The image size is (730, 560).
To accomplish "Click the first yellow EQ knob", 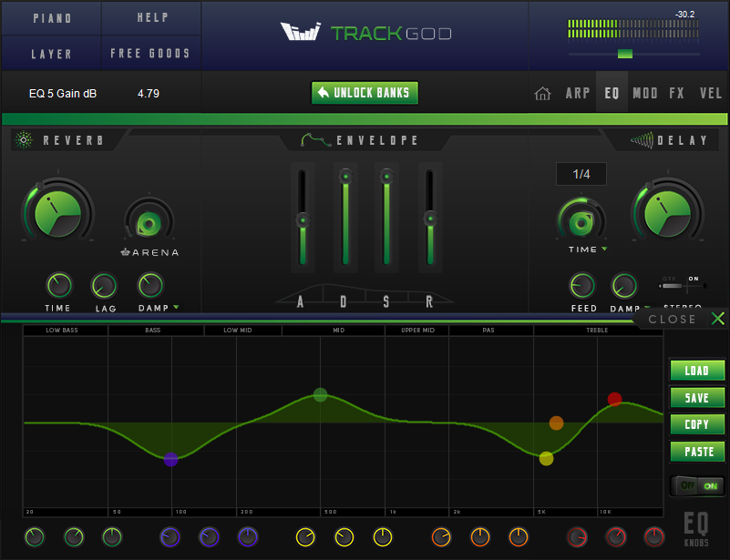I will point(305,537).
